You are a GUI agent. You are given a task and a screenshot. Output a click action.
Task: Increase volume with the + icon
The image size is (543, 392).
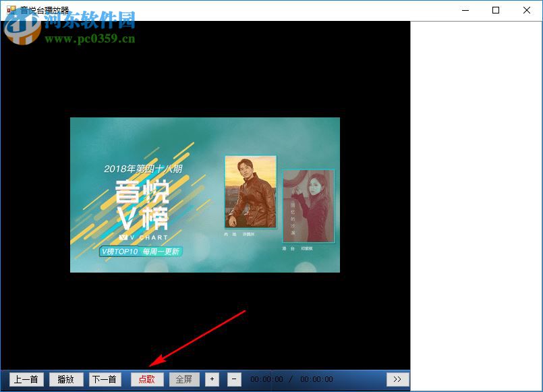tap(212, 379)
